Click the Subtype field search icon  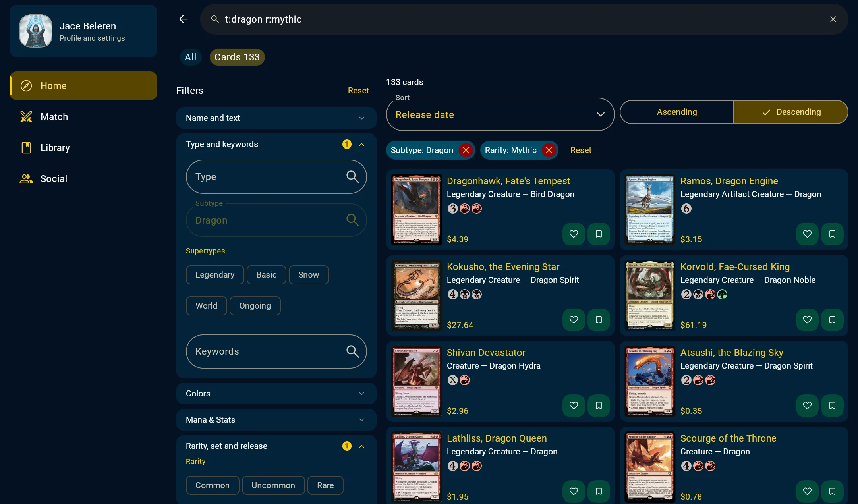352,220
